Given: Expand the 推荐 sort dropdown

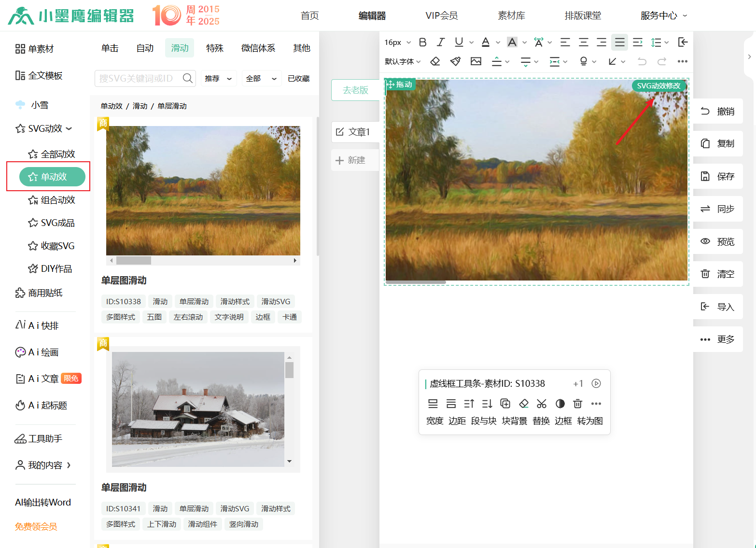Looking at the screenshot, I should pyautogui.click(x=218, y=78).
